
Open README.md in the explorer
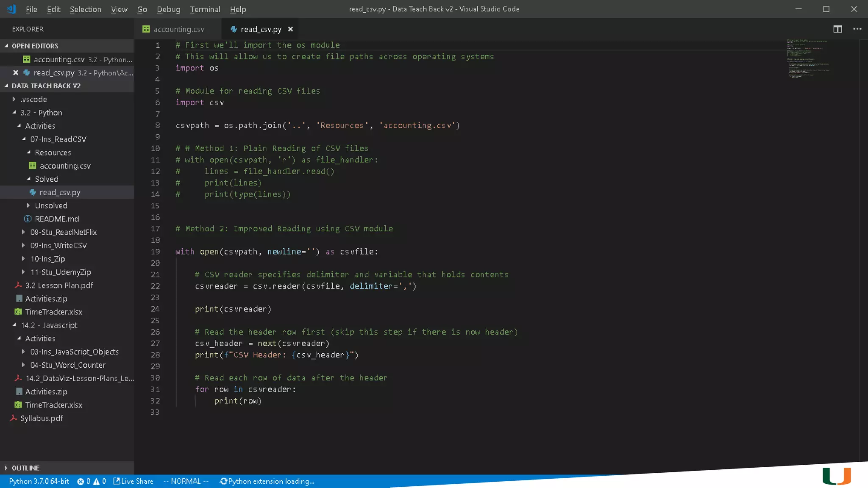click(57, 219)
